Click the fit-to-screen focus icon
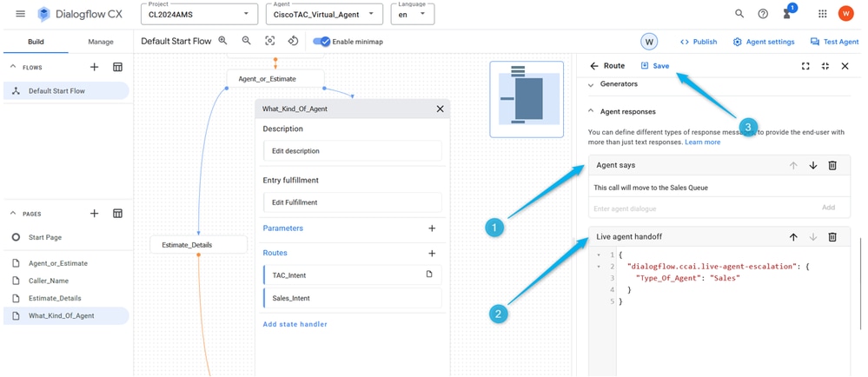This screenshot has height=377, width=868. click(269, 41)
